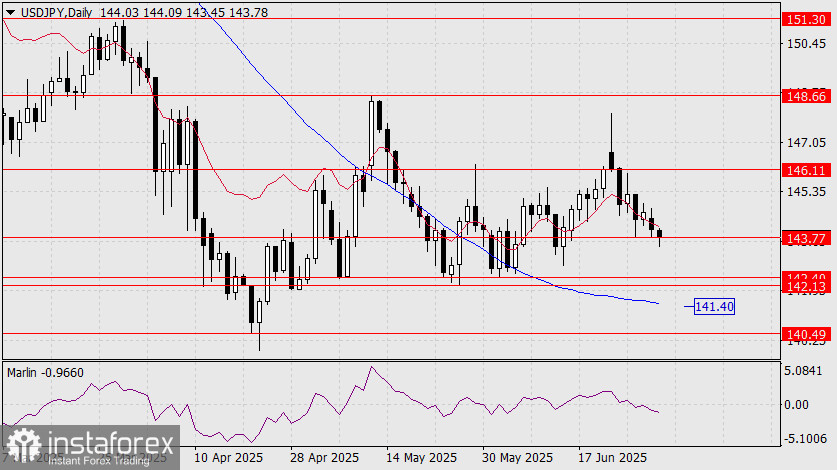The height and width of the screenshot is (470, 837).
Task: Select the 14 May 2025 date label
Action: tap(421, 458)
